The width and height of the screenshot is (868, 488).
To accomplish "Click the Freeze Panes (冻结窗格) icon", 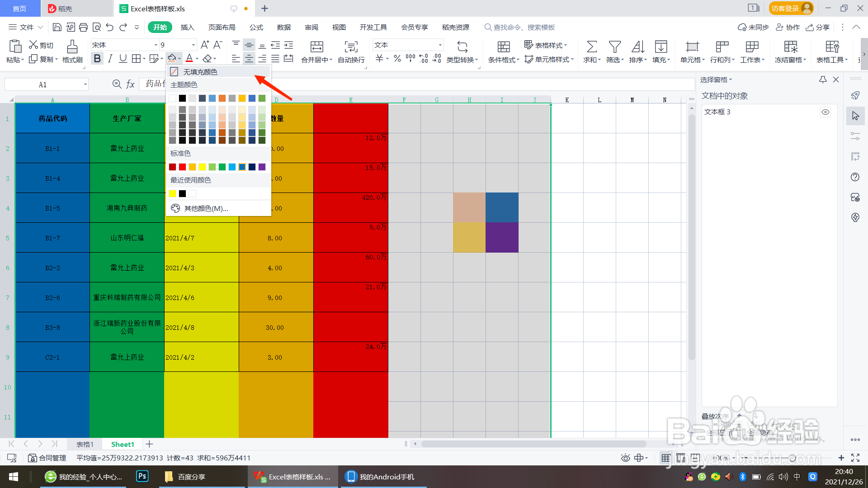I will tap(790, 47).
